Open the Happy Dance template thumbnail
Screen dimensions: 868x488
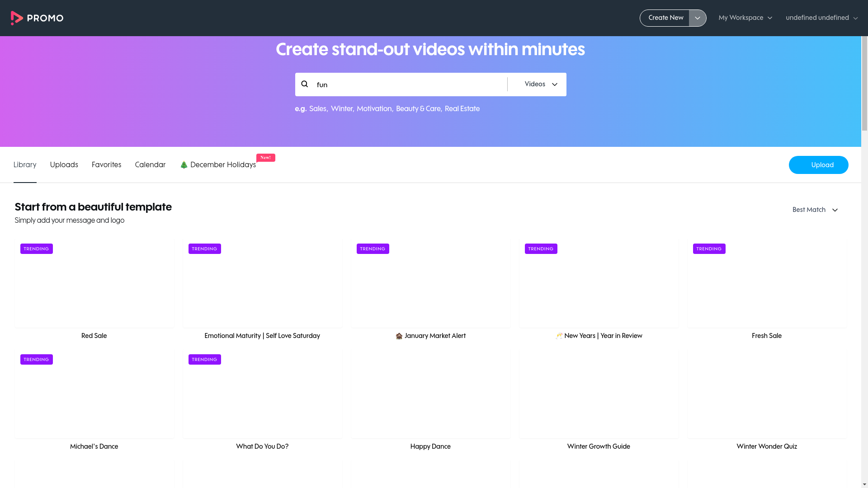click(x=430, y=394)
